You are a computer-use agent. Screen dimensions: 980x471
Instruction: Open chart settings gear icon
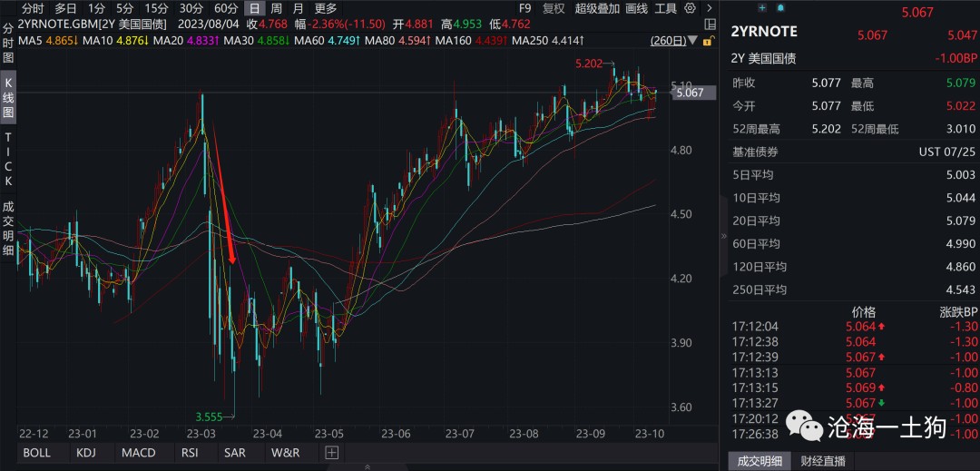point(691,8)
